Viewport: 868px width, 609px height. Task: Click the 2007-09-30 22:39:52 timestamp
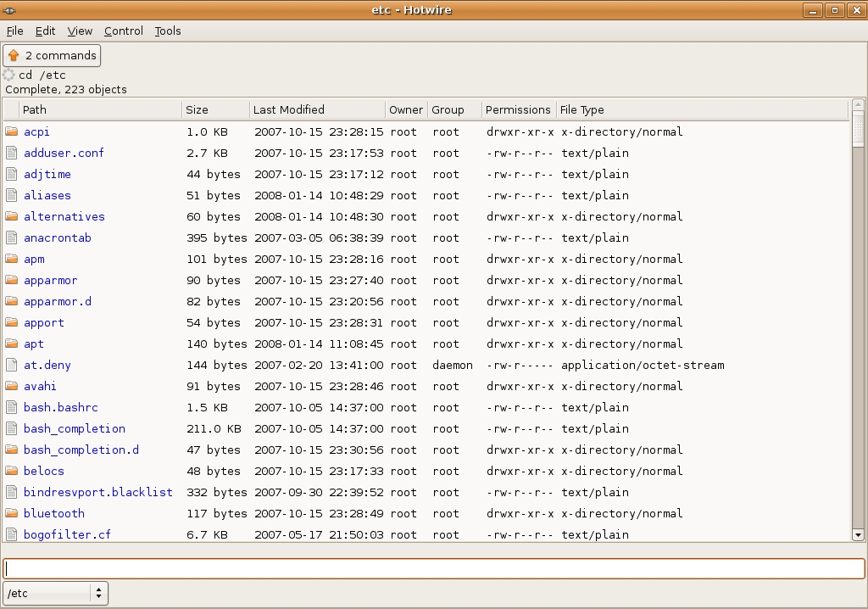coord(319,492)
